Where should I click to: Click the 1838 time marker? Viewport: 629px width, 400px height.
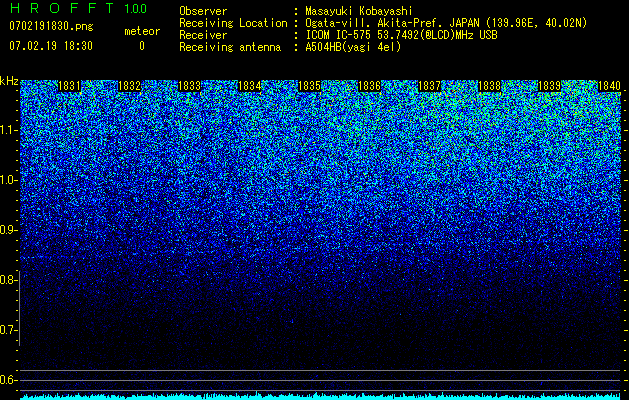tap(490, 86)
